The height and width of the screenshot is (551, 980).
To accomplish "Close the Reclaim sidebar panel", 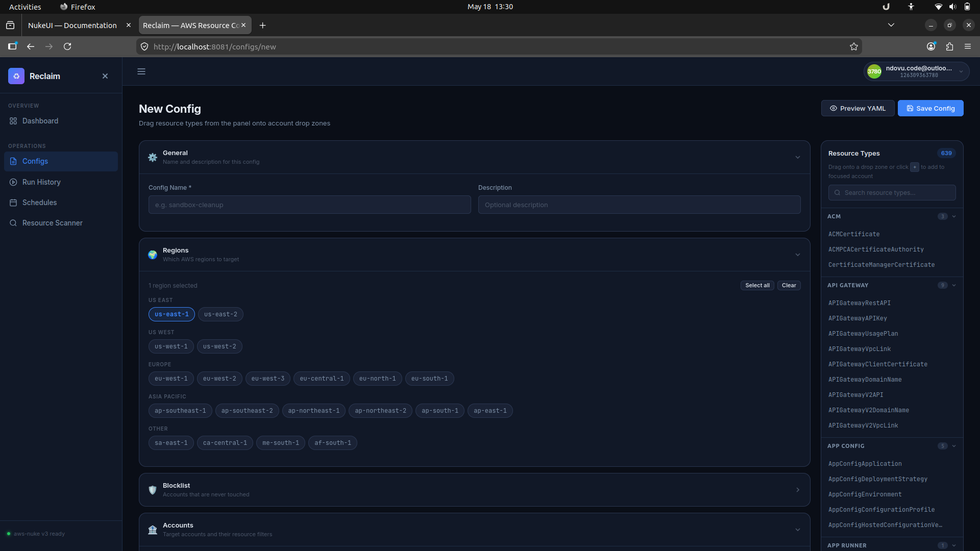I will [105, 76].
